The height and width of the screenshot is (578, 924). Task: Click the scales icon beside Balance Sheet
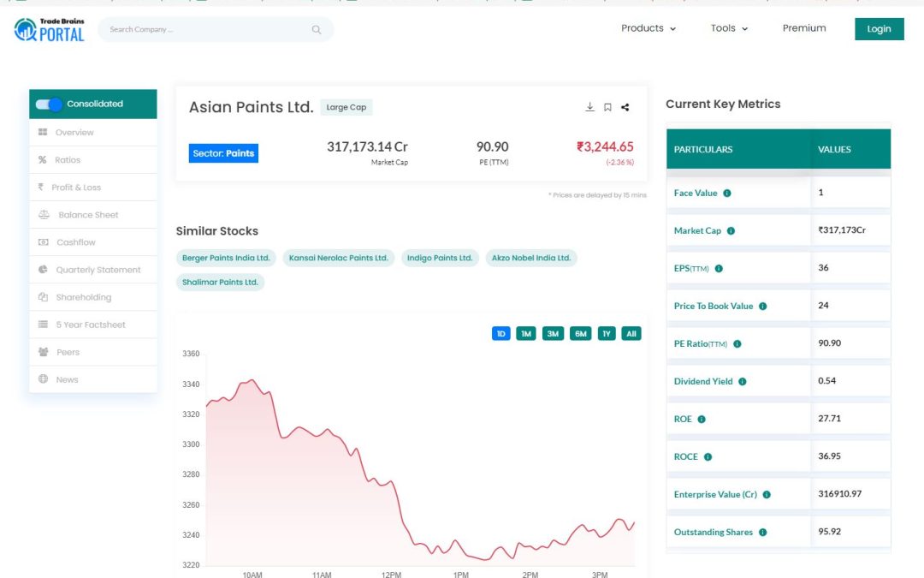[44, 215]
